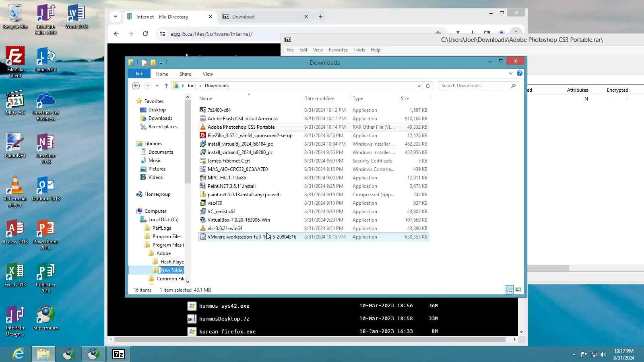Go up one folder level in Explorer
The width and height of the screenshot is (644, 362).
click(x=166, y=86)
